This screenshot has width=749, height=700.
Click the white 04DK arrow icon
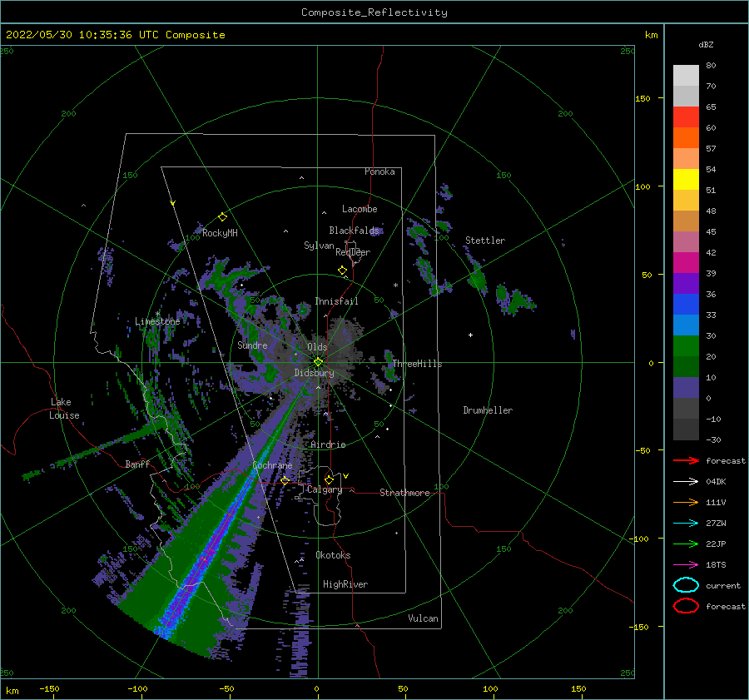tap(686, 482)
